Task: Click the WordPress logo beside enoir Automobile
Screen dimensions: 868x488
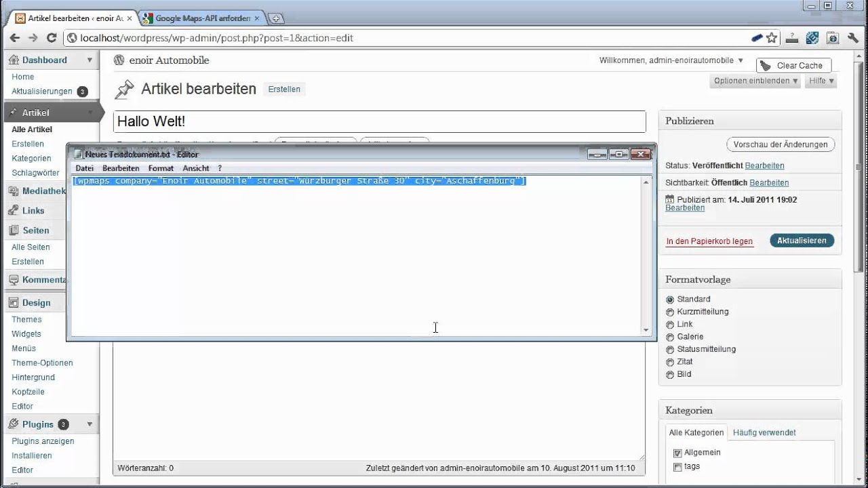Action: point(119,60)
